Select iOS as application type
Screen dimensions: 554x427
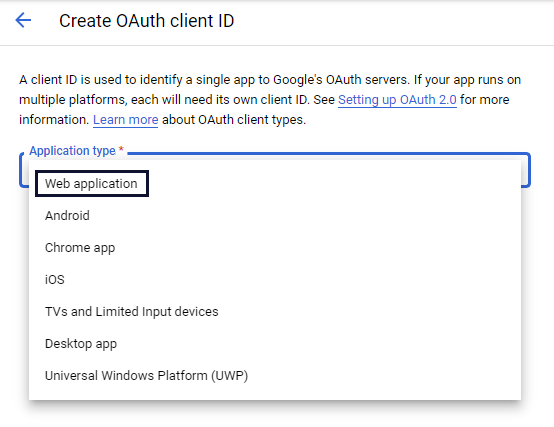click(x=275, y=279)
